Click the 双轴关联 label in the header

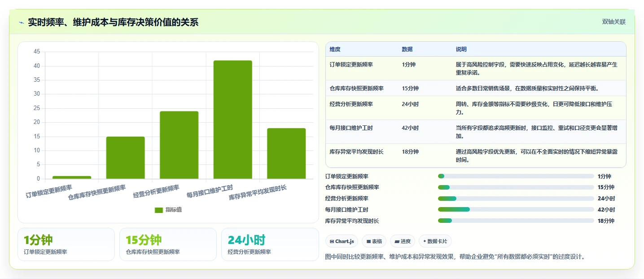point(613,22)
